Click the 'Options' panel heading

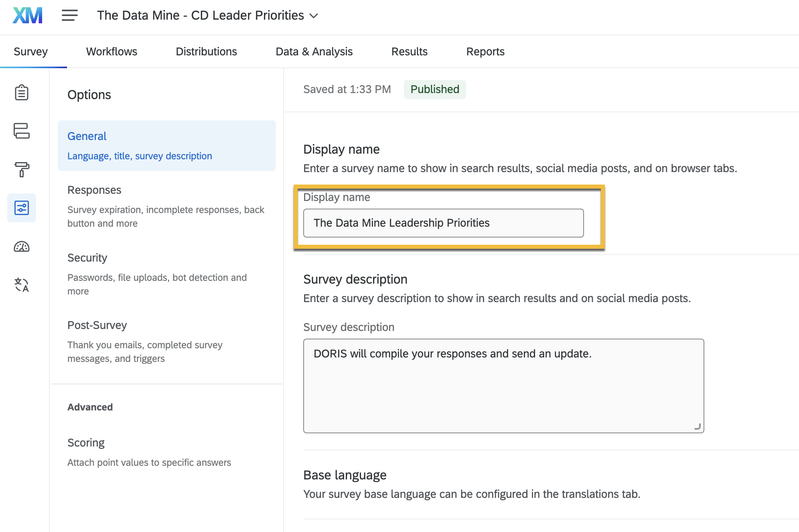[89, 95]
